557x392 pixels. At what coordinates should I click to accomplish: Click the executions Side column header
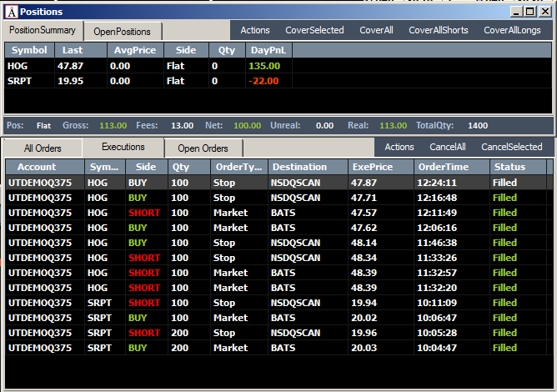coord(147,167)
